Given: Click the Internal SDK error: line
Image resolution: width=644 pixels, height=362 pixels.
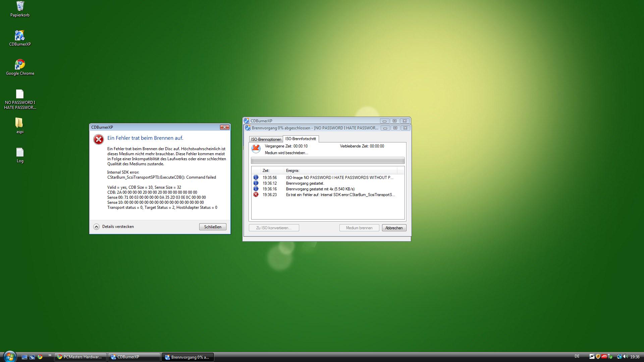Looking at the screenshot, I should [x=123, y=172].
